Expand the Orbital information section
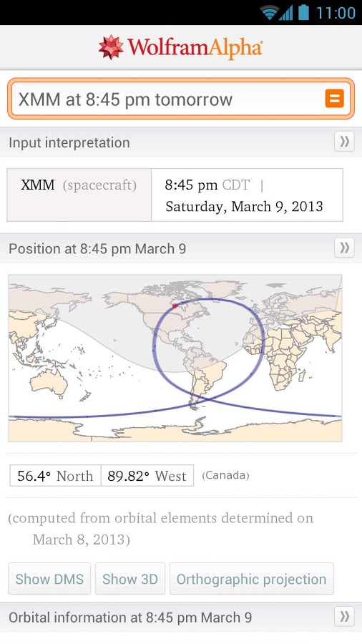362x644 pixels. pos(344,617)
